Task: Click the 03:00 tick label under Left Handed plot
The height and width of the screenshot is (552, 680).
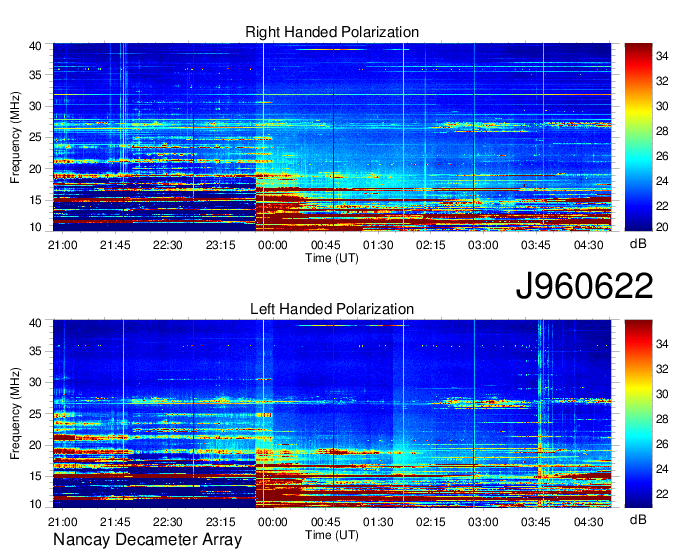Action: (x=483, y=522)
